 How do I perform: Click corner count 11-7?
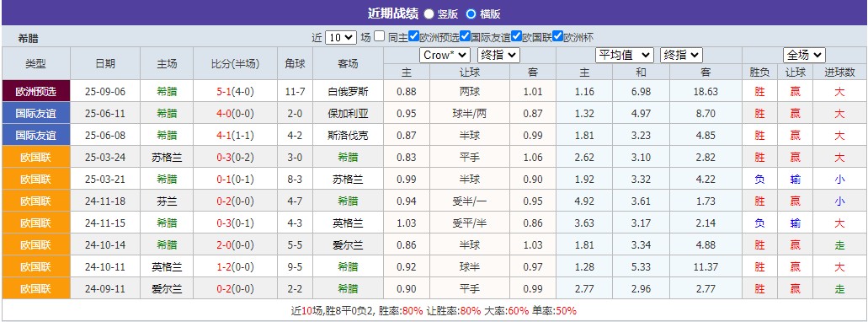coord(295,91)
